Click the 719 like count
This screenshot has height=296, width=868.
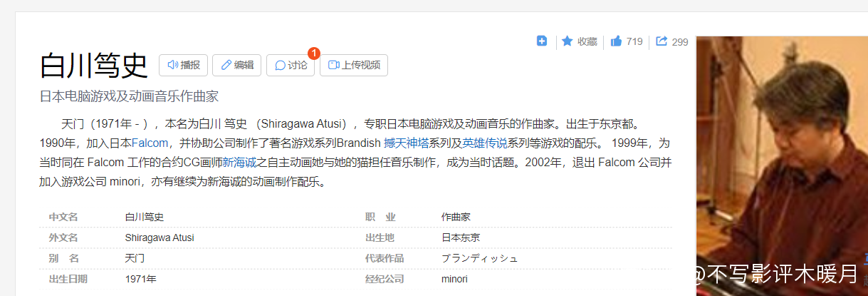tap(634, 41)
